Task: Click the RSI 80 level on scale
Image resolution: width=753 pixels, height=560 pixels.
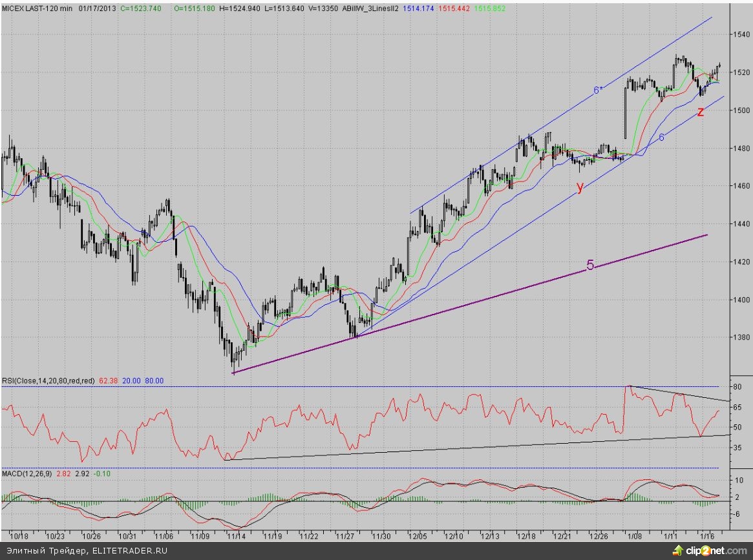Action: pyautogui.click(x=736, y=387)
